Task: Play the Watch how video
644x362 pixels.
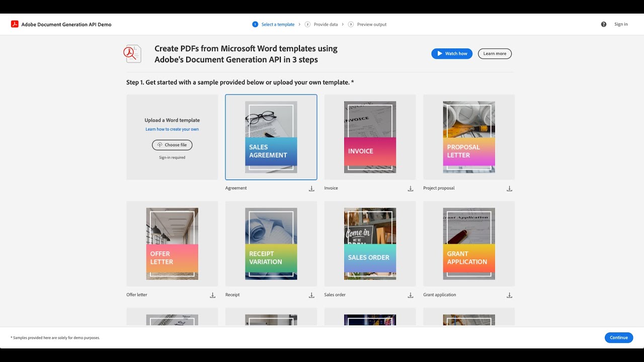Action: (x=452, y=54)
